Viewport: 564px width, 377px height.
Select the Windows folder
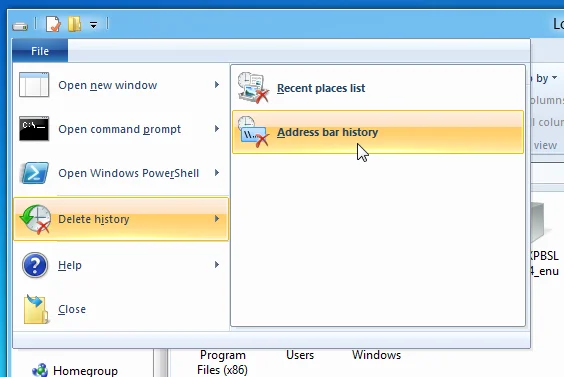point(376,355)
